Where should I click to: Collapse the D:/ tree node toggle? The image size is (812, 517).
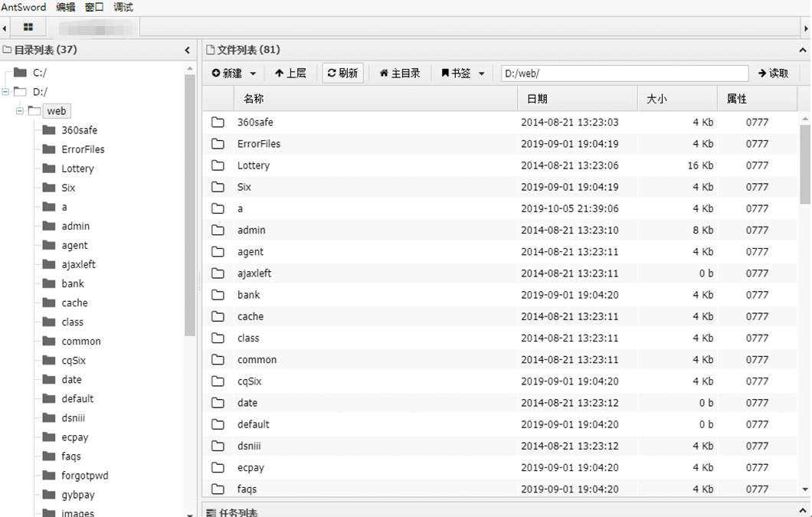[x=5, y=92]
